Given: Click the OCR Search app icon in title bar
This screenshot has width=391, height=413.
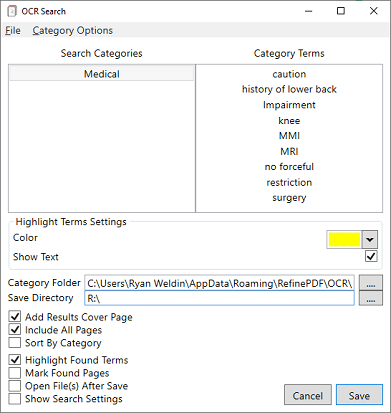Looking at the screenshot, I should pos(12,11).
